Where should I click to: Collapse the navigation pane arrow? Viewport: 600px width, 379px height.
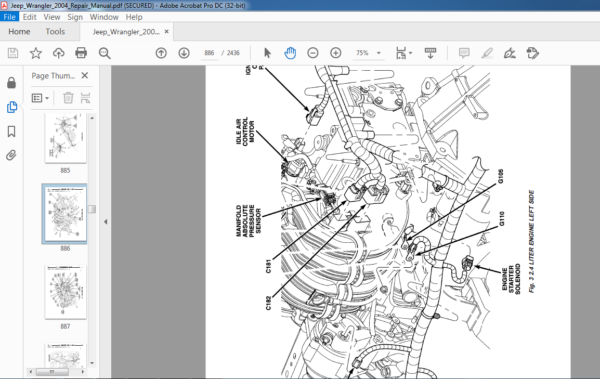pos(106,222)
